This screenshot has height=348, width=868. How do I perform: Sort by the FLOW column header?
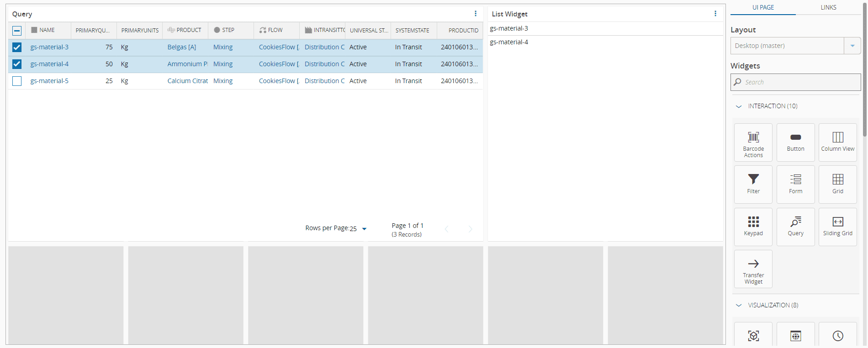[276, 30]
